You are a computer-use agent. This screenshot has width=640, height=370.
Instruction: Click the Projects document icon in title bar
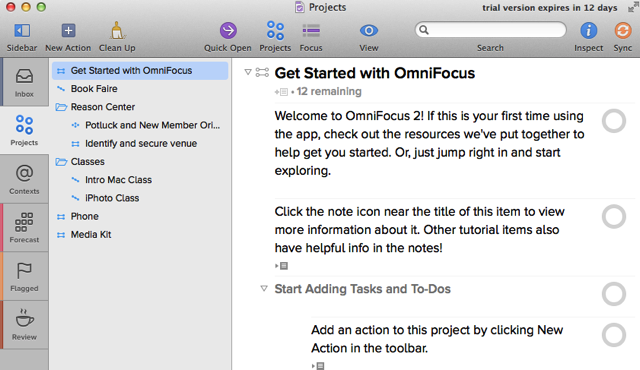coord(300,7)
